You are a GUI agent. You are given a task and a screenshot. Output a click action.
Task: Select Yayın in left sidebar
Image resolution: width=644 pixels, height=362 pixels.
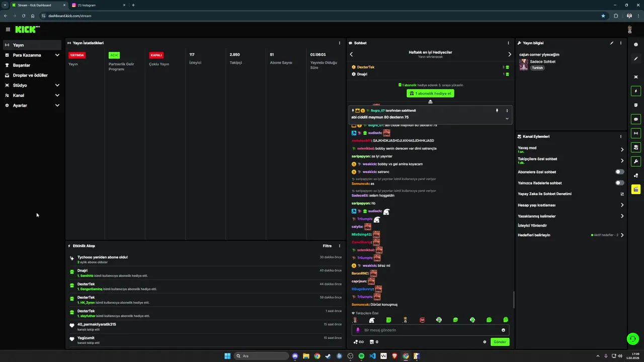[33, 45]
